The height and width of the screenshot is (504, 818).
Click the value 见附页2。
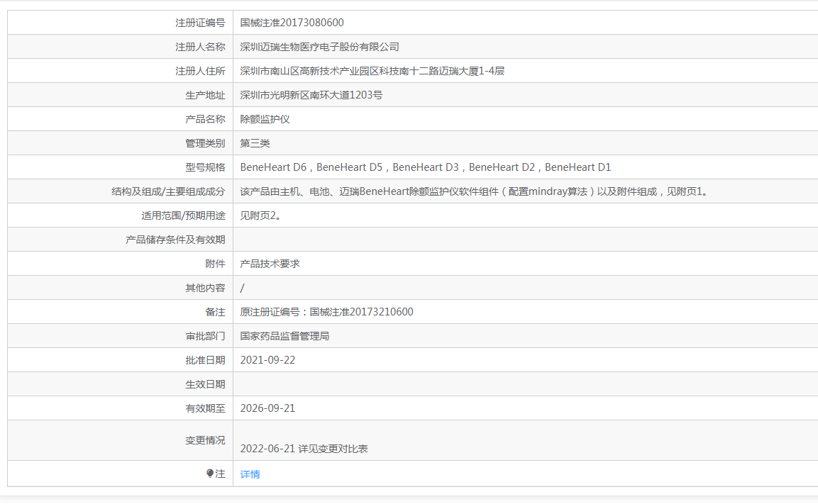262,215
